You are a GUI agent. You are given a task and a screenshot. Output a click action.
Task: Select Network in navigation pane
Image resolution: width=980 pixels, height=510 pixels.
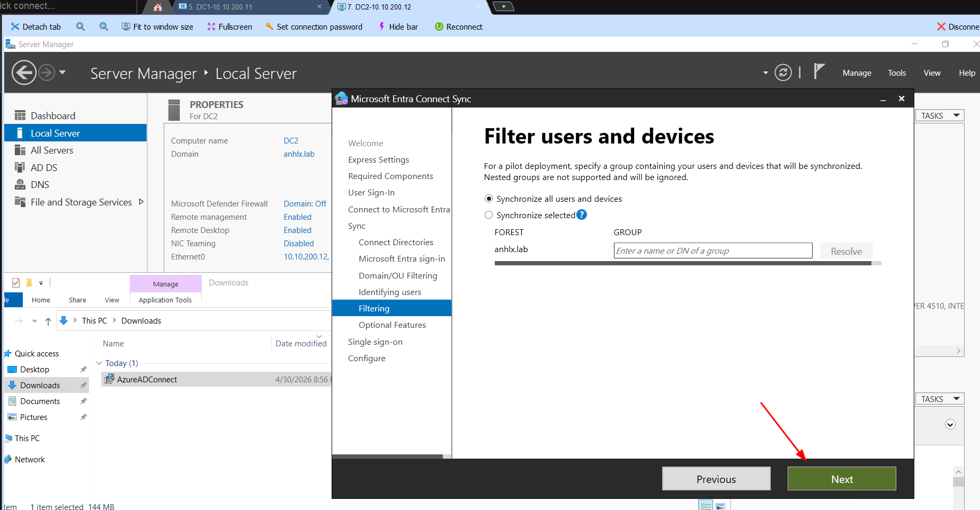[x=30, y=460]
